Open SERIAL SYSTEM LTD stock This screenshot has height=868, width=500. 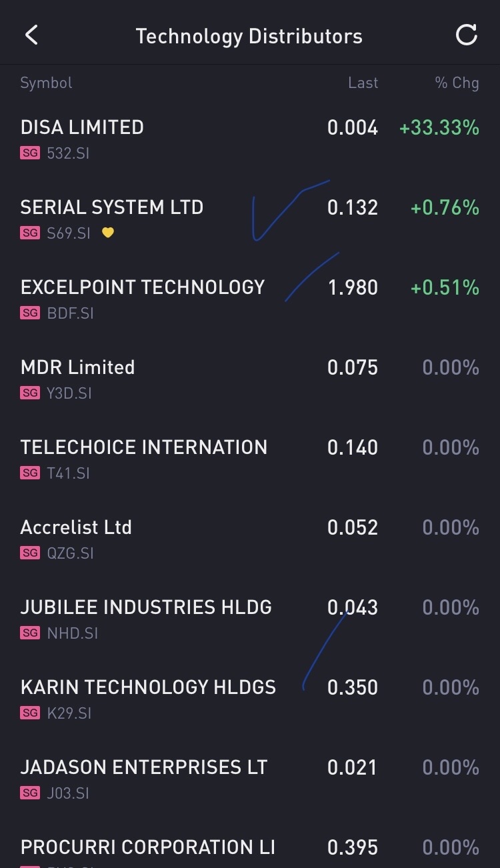coord(112,207)
